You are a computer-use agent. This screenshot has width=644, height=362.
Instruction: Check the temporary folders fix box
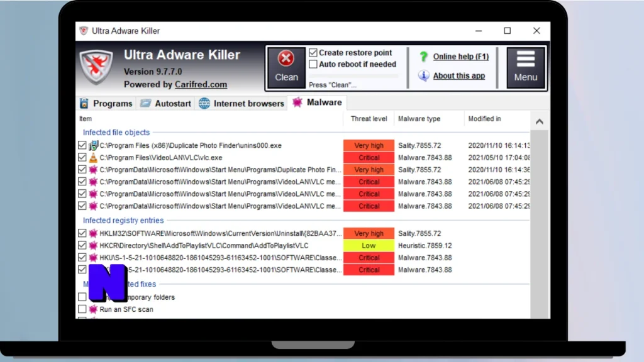coord(82,297)
